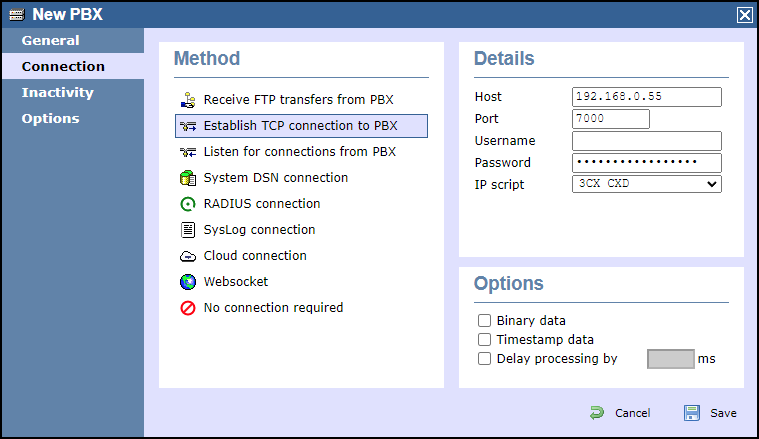The image size is (759, 439).
Task: Go to the Options sidebar tab
Action: pyautogui.click(x=51, y=119)
